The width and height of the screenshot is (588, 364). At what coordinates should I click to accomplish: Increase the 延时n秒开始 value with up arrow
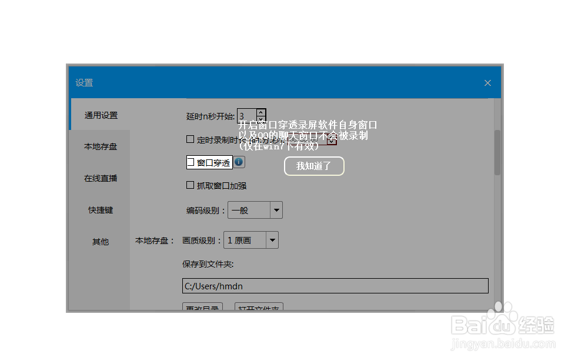click(261, 112)
